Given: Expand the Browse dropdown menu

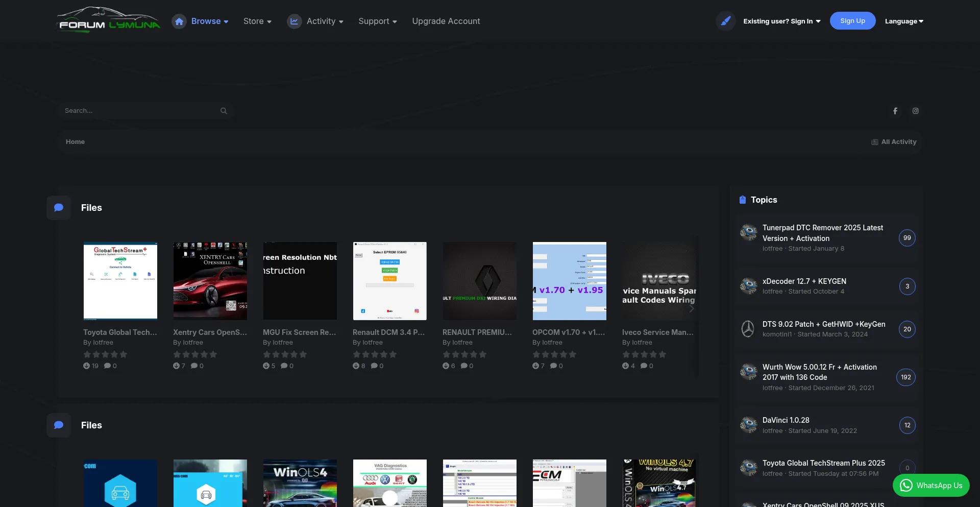Looking at the screenshot, I should (210, 21).
